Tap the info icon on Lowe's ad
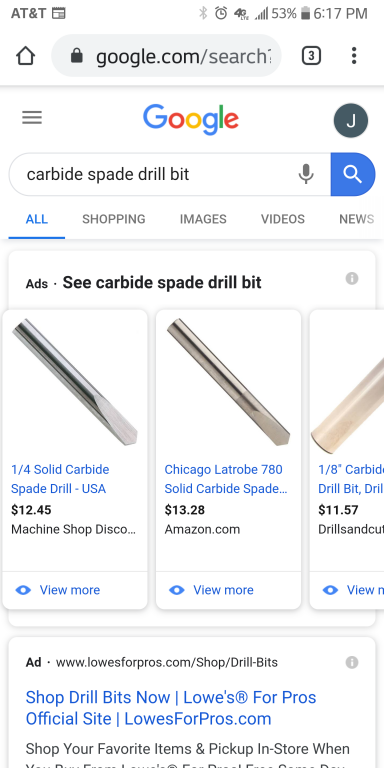The height and width of the screenshot is (768, 384). click(352, 662)
